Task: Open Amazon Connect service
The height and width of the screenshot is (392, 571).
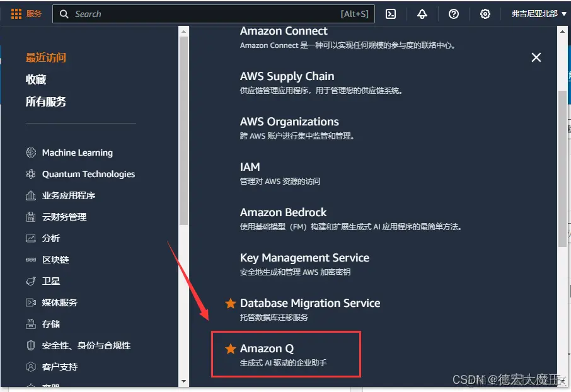Action: 284,31
